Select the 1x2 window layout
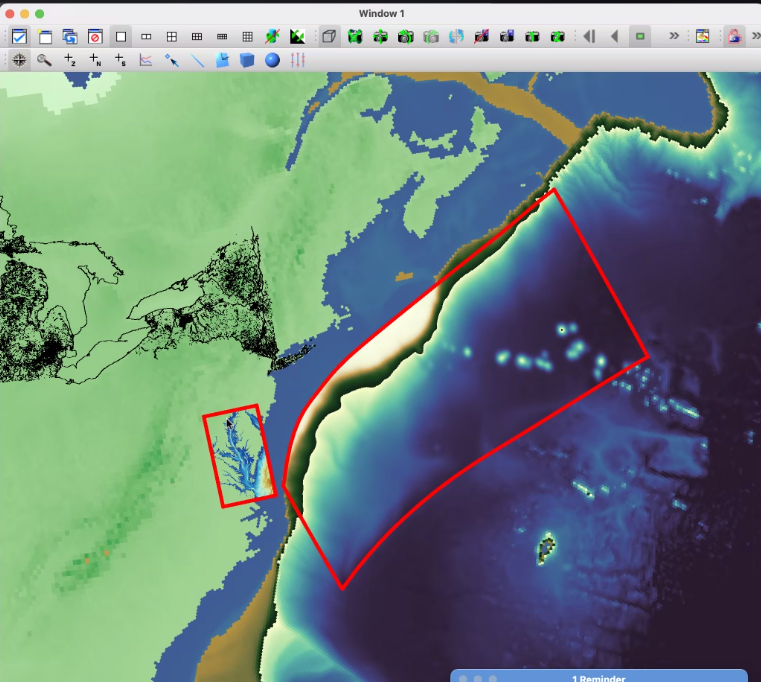 pos(146,36)
